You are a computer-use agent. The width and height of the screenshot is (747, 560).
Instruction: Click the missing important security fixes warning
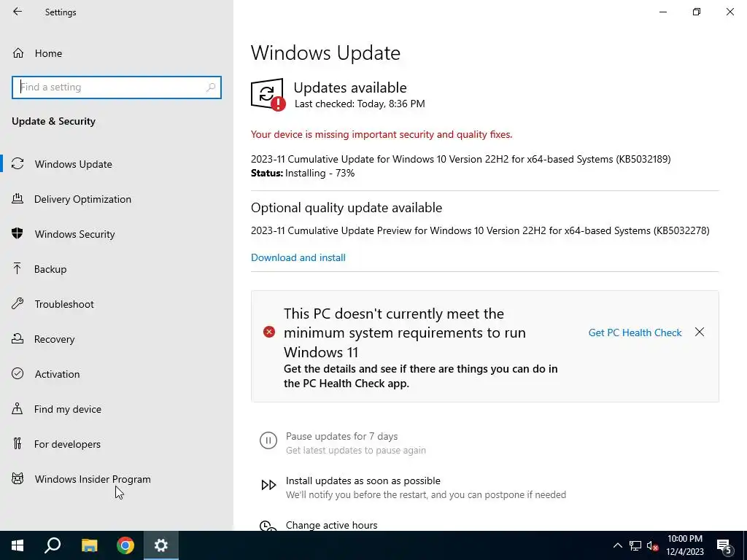click(382, 134)
